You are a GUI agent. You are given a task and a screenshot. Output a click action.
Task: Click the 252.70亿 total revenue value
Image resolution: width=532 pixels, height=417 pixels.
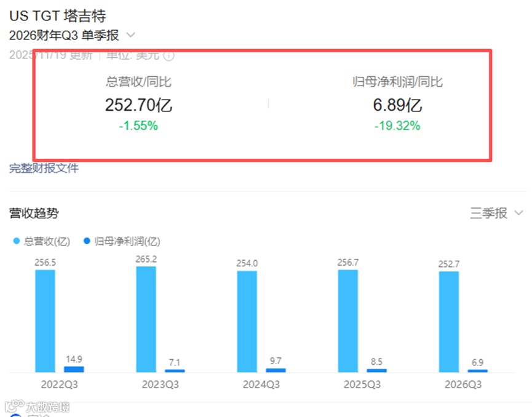pos(138,105)
